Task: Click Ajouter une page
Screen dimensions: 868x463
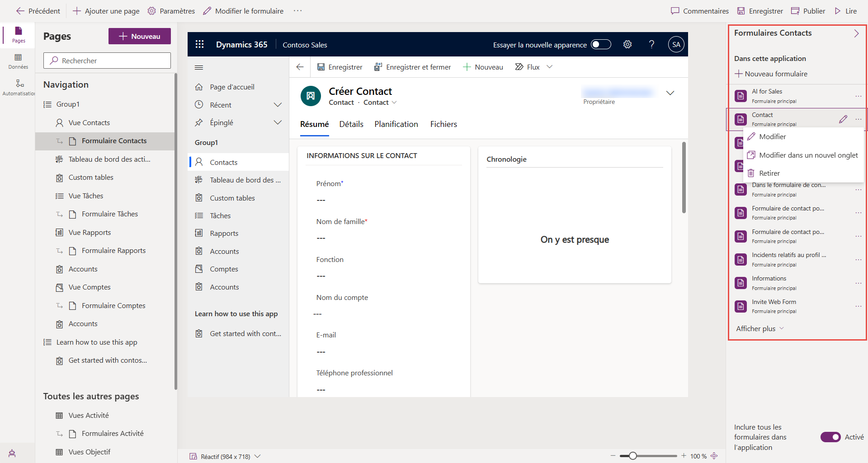Action: click(106, 11)
